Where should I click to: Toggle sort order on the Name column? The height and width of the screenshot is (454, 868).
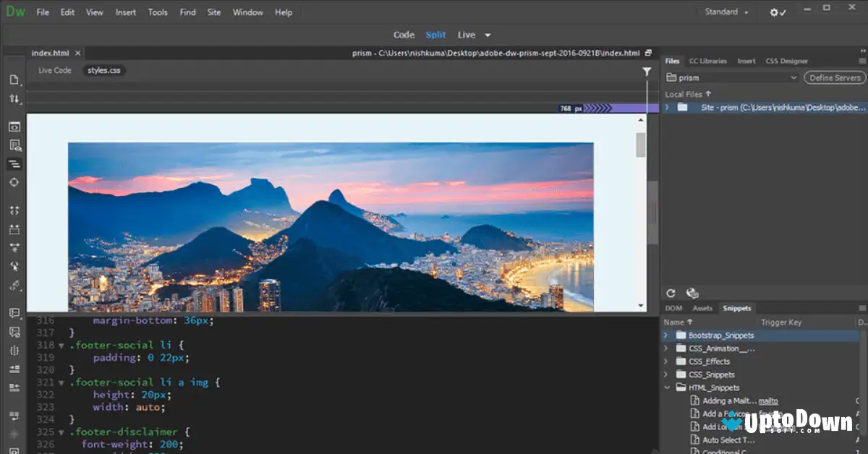tap(674, 322)
